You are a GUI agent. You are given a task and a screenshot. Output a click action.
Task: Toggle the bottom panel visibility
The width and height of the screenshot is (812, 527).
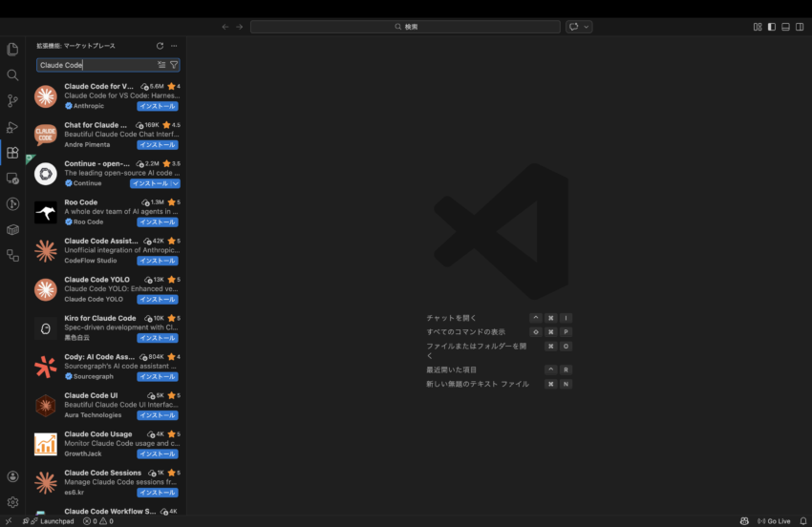(x=786, y=27)
